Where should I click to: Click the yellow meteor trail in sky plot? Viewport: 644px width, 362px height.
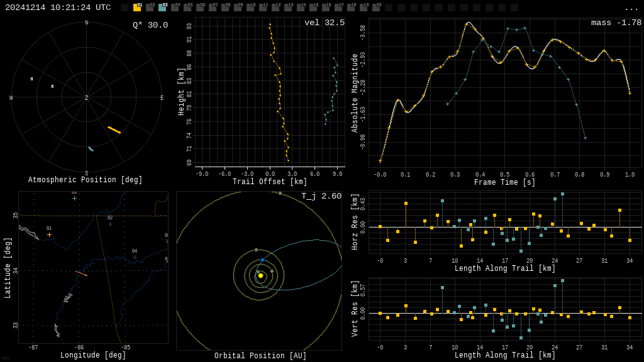click(x=114, y=130)
